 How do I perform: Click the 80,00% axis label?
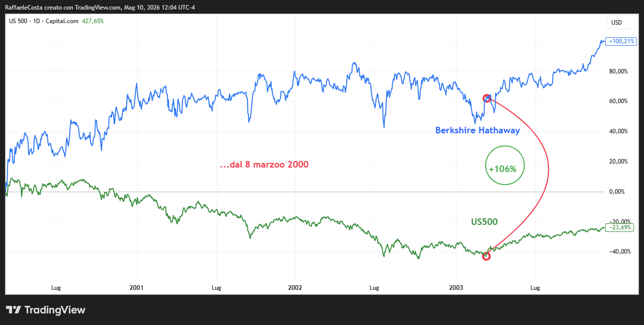pos(618,71)
